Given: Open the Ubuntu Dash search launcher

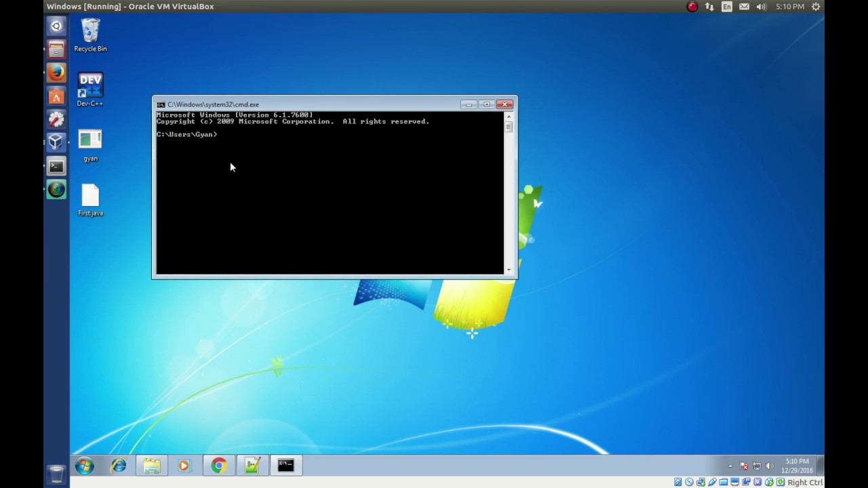Looking at the screenshot, I should pos(56,26).
